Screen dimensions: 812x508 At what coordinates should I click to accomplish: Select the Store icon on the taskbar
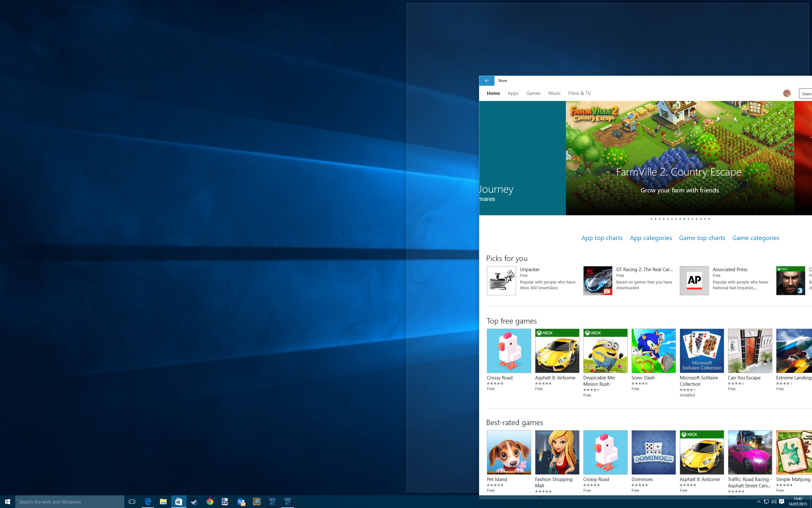click(179, 502)
